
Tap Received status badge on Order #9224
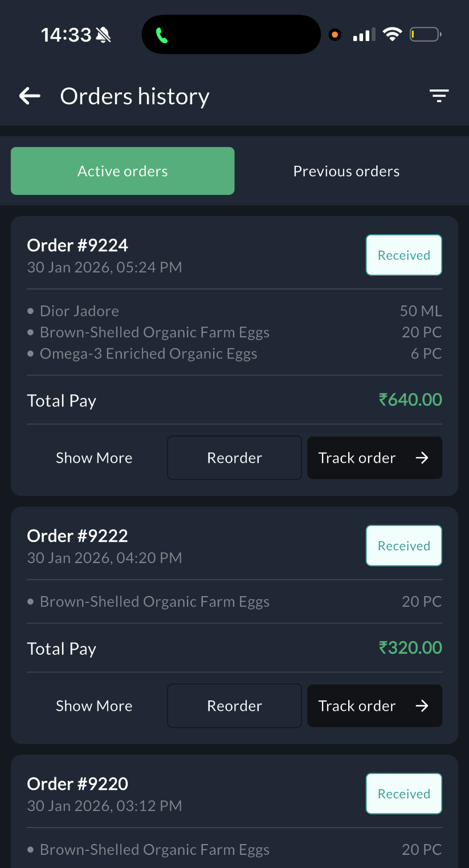[403, 255]
